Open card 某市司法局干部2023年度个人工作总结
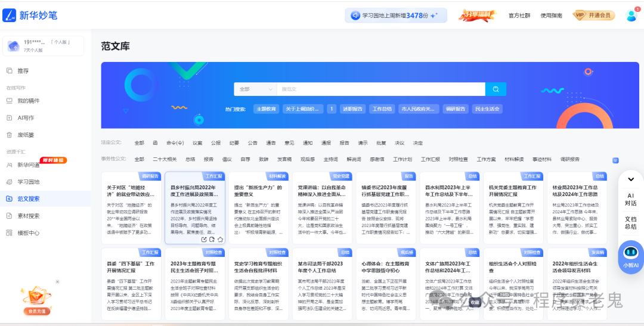This screenshot has width=644, height=326. [x=323, y=284]
